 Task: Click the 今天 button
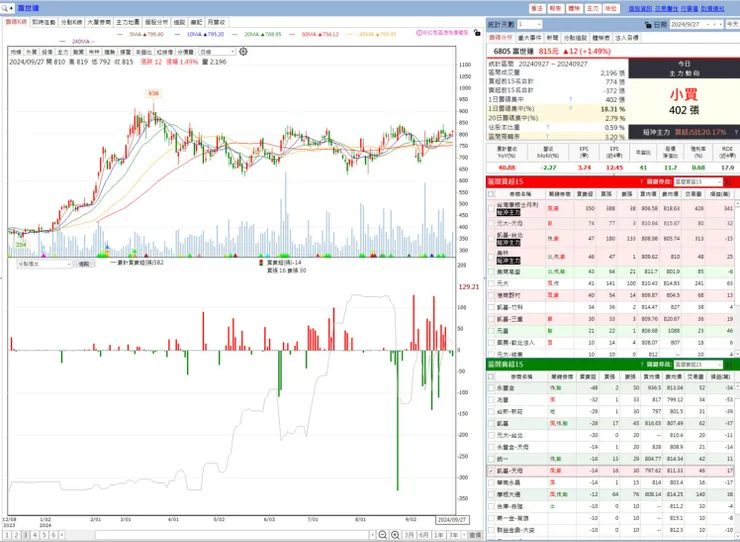tap(732, 24)
